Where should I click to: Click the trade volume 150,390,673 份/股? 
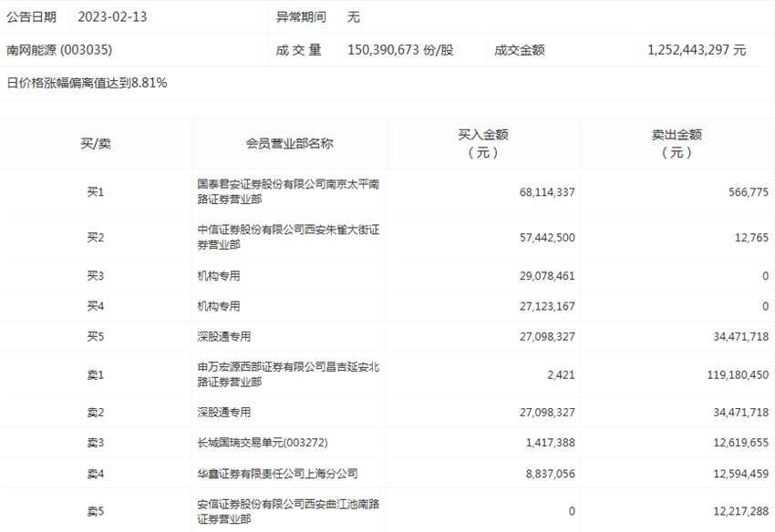coord(400,50)
